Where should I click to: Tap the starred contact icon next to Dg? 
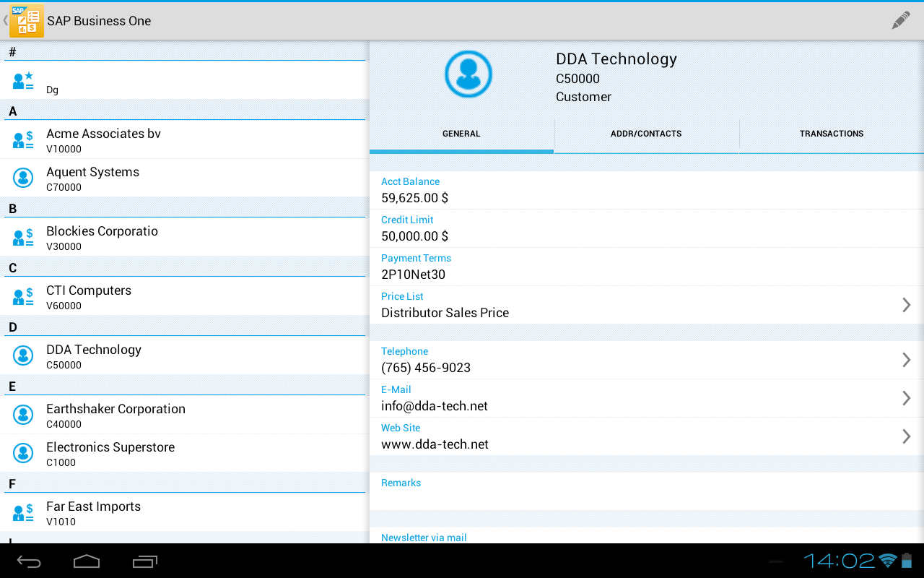(22, 79)
